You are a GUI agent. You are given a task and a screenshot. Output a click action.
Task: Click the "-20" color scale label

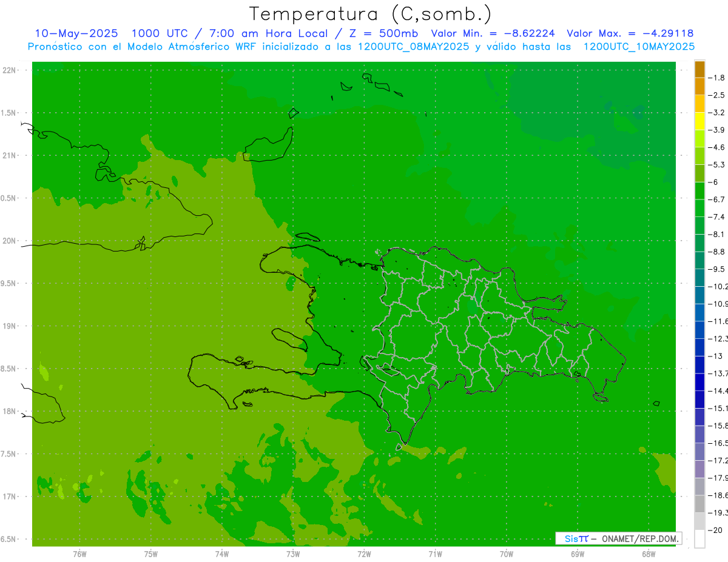[715, 530]
